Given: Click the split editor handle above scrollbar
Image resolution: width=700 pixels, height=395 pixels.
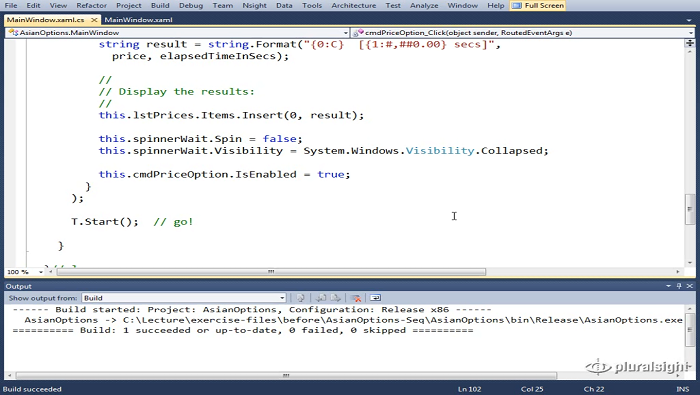Looking at the screenshot, I should click(x=689, y=43).
